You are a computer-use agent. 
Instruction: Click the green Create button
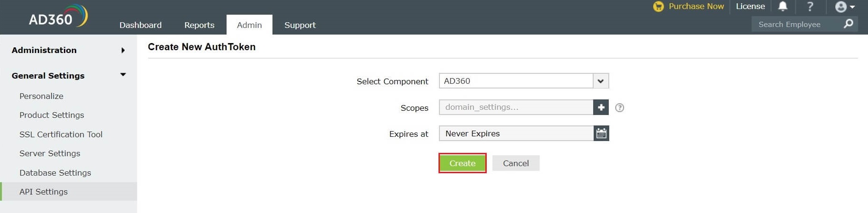click(462, 163)
